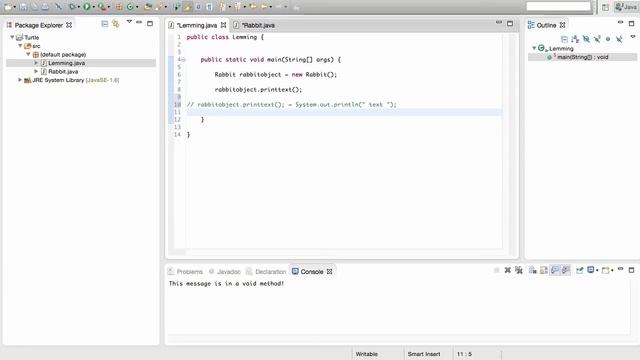The height and width of the screenshot is (360, 640).
Task: Open Outline view menu triangle
Action: pyautogui.click(x=633, y=37)
